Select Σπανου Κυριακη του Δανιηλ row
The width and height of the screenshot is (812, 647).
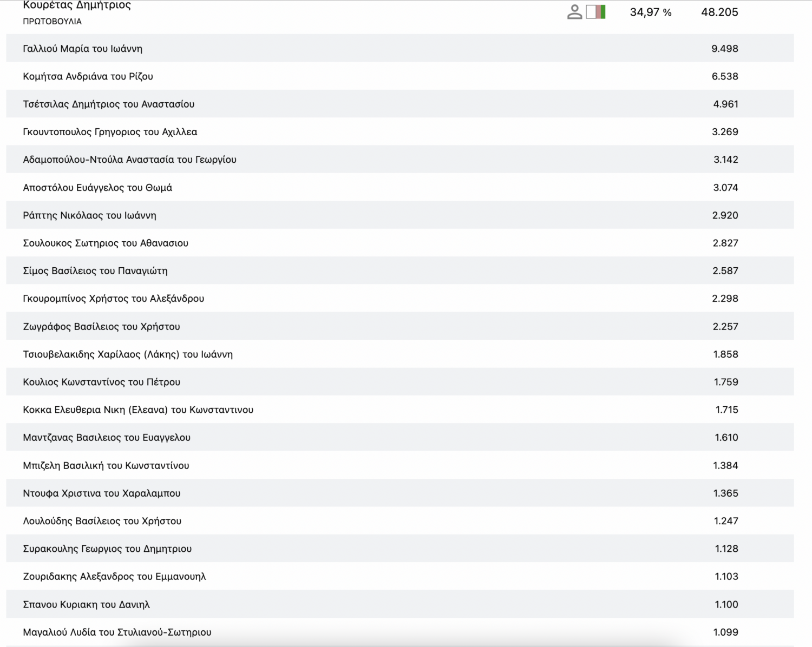86,605
